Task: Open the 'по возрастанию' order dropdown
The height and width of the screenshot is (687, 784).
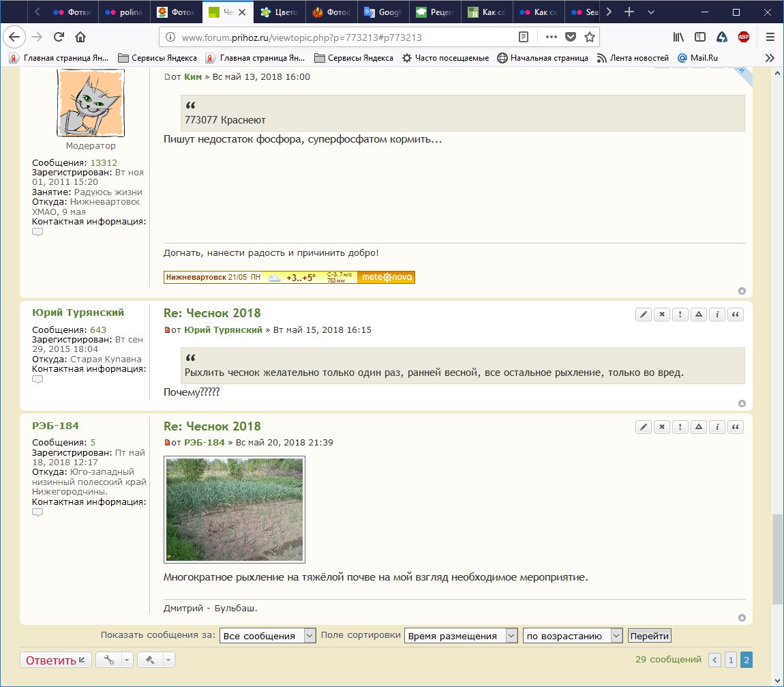Action: [x=573, y=636]
